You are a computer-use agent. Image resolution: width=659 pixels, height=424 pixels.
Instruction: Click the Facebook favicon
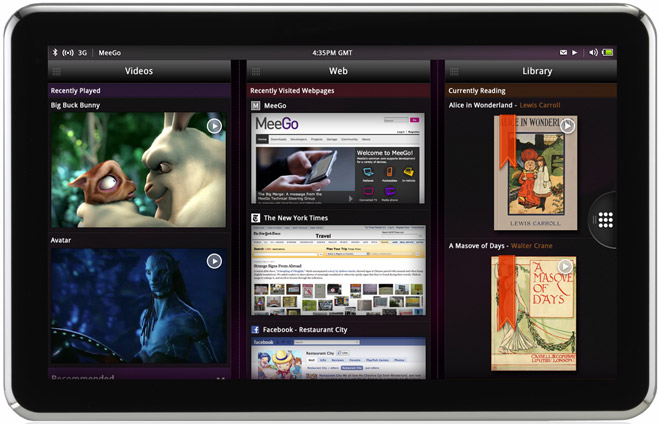[255, 330]
